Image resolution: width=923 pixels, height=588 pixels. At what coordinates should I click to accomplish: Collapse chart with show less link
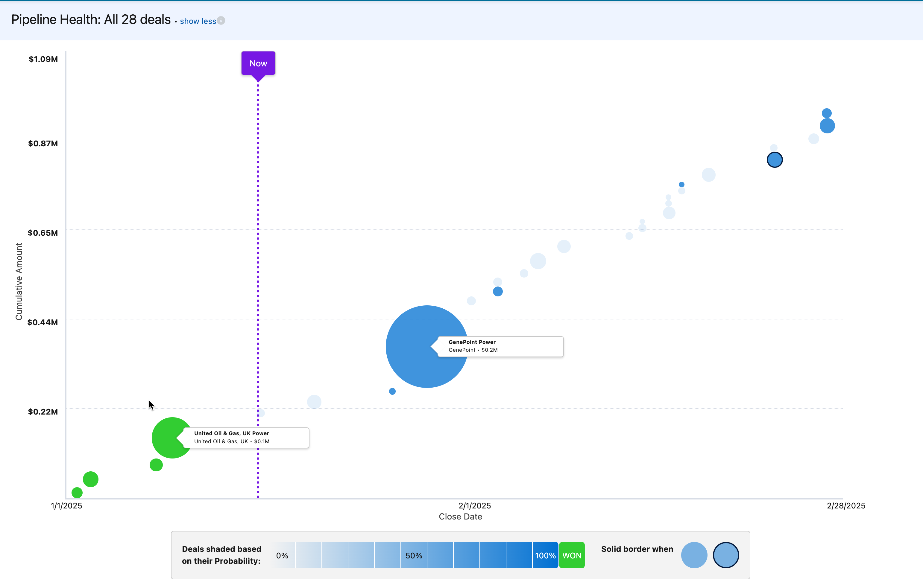coord(198,22)
